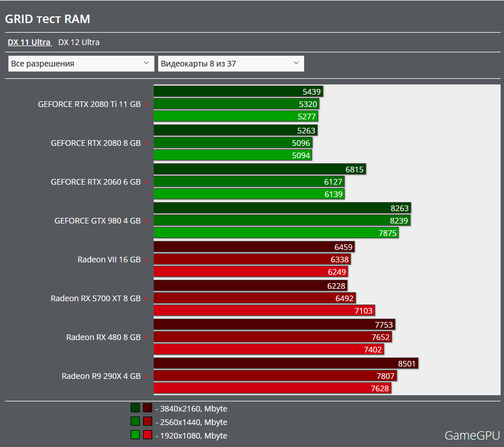The width and height of the screenshot is (504, 447).
Task: Remove Radeon R9 290X 4 GB via red x
Action: [146, 376]
